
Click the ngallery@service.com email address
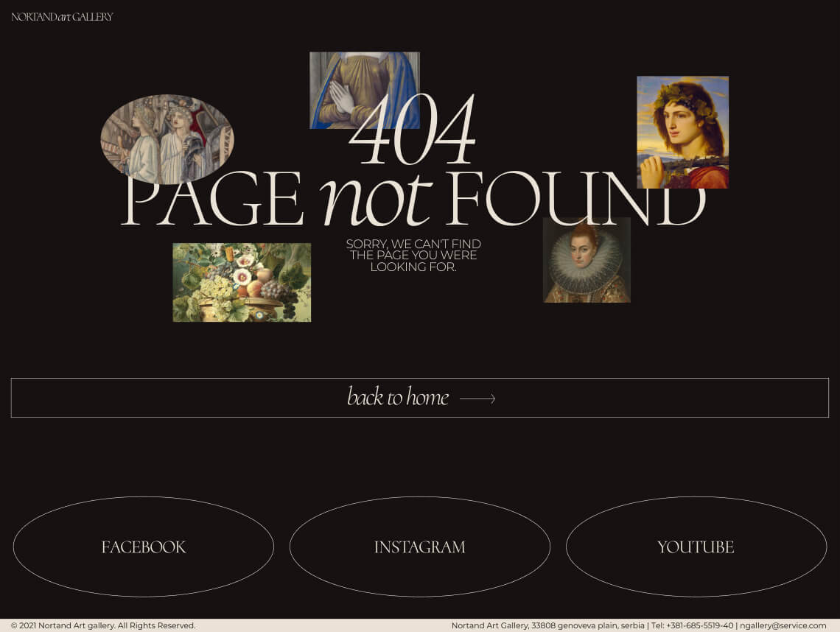(783, 625)
